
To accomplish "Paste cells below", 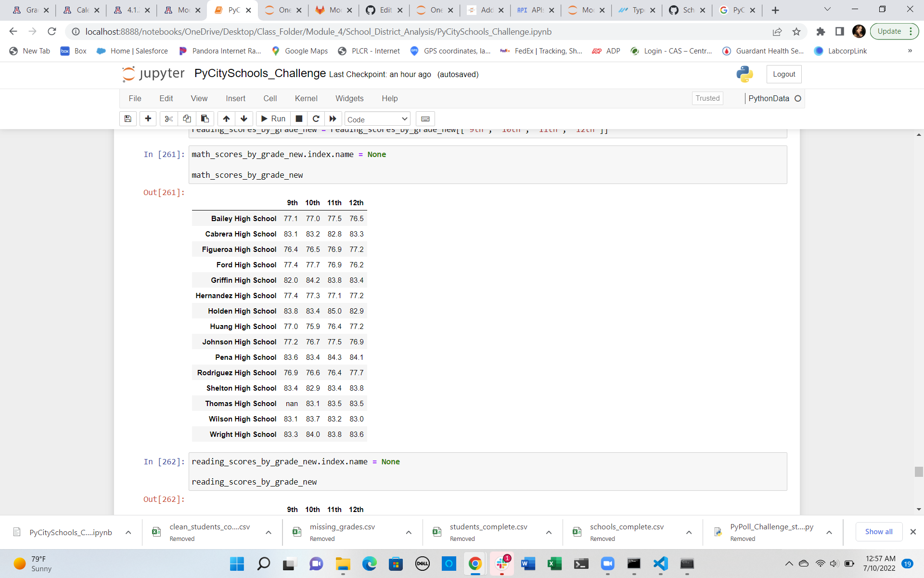I will pyautogui.click(x=205, y=118).
